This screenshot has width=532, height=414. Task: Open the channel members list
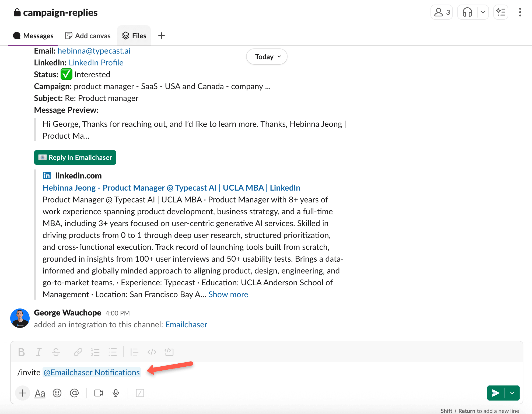[442, 12]
